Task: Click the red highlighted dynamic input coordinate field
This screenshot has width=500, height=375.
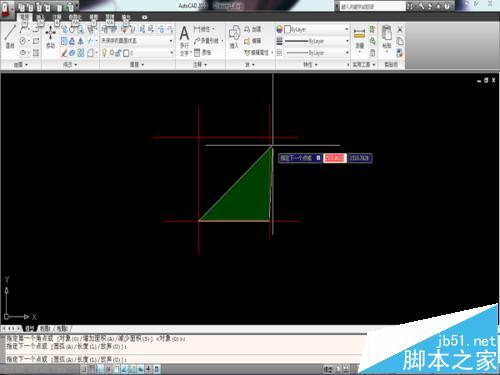Action: 334,158
